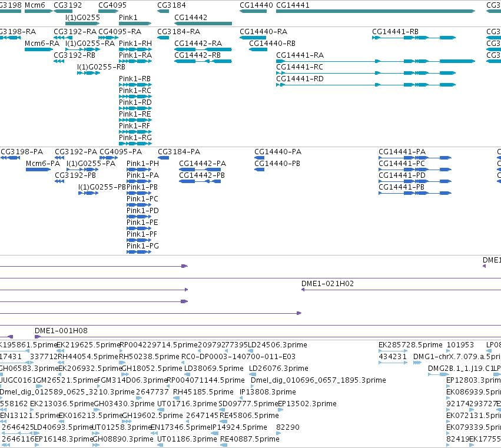Click protein Pink1-PH label
501x448 pixels.
coord(143,164)
